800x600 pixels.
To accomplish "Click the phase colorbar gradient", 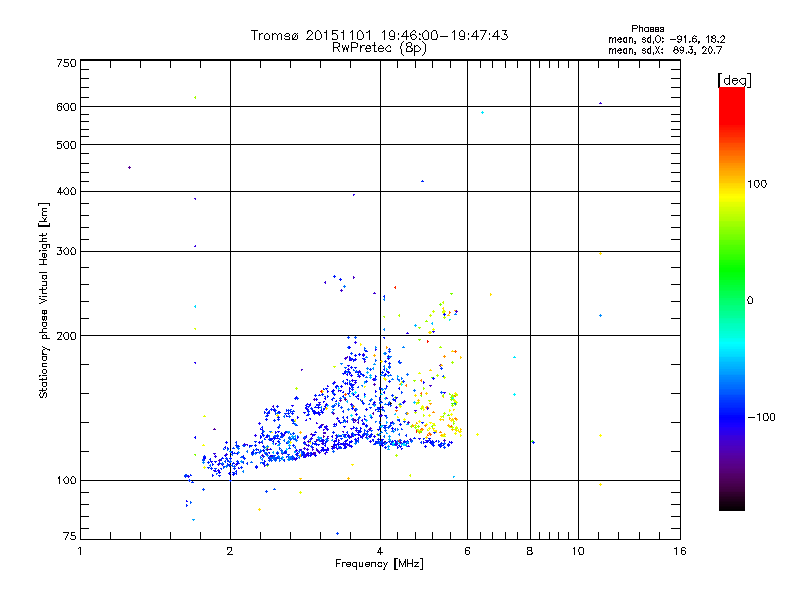I will (732, 298).
